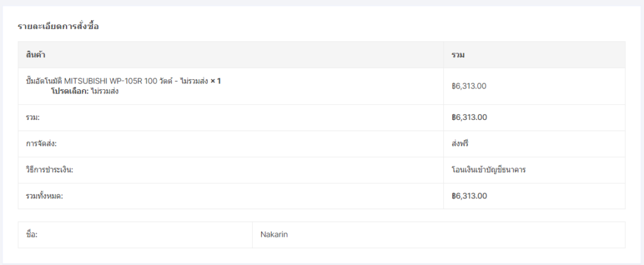
Task: Click the grand total ฿6,313.00
Action: click(469, 196)
